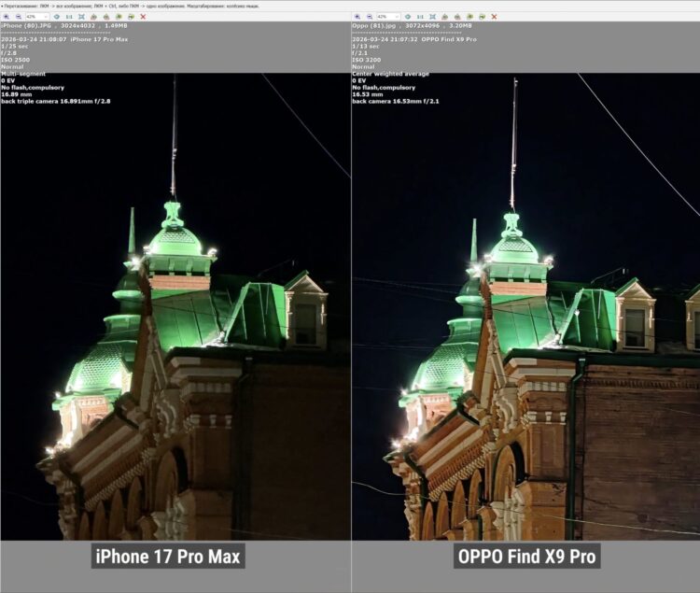
Task: Click the right pane date 2026-03-24 21:07:32
Action: [385, 39]
